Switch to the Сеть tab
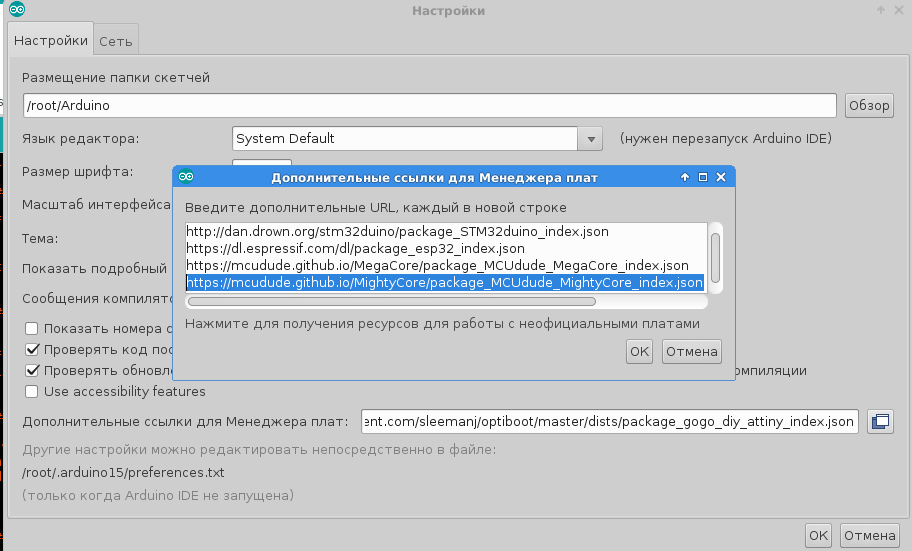912x551 pixels. (116, 42)
